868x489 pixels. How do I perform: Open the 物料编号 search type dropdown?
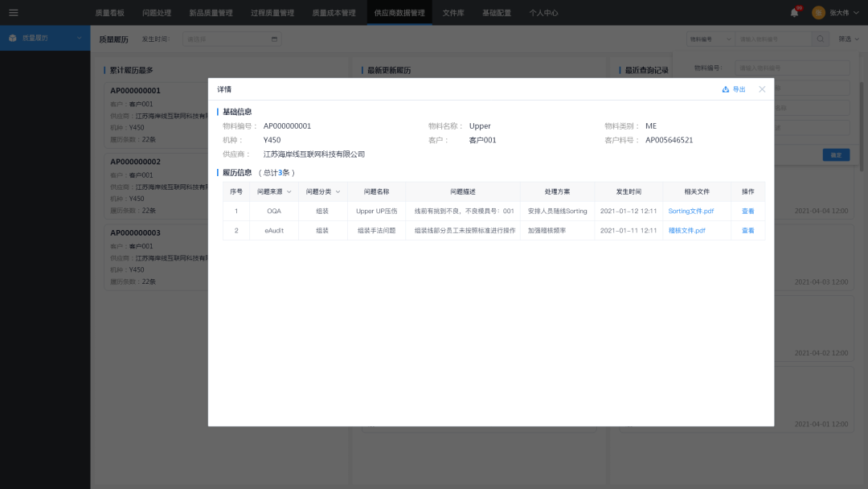[x=710, y=39]
